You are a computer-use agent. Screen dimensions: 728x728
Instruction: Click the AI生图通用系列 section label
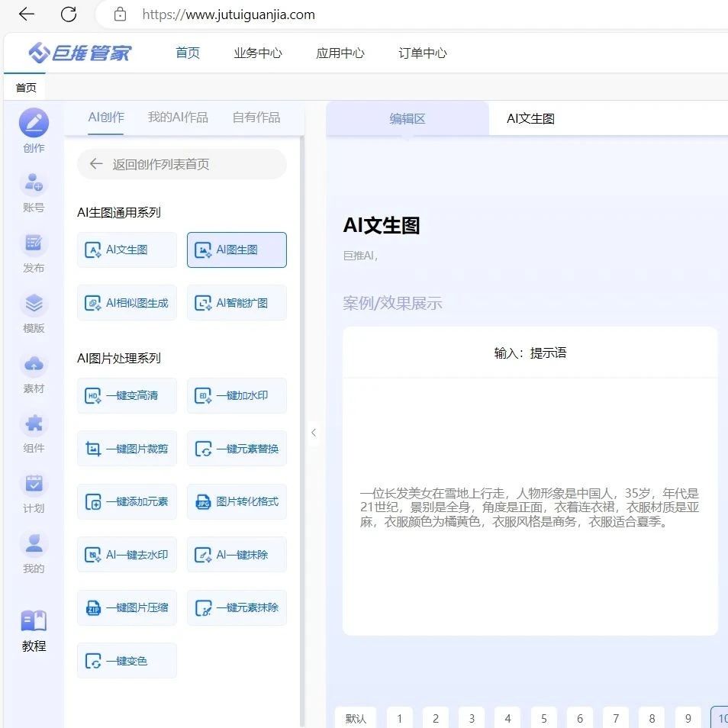(119, 212)
